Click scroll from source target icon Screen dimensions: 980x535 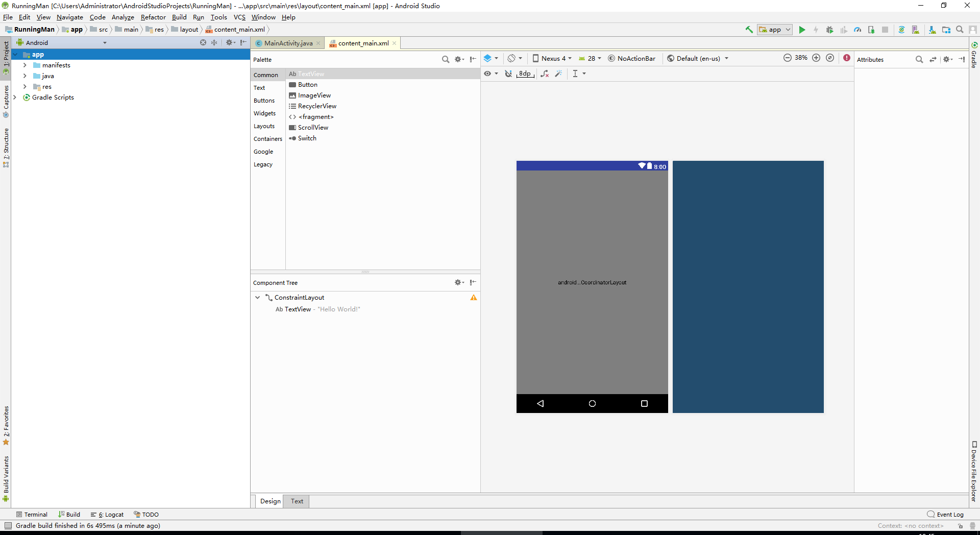(x=203, y=42)
